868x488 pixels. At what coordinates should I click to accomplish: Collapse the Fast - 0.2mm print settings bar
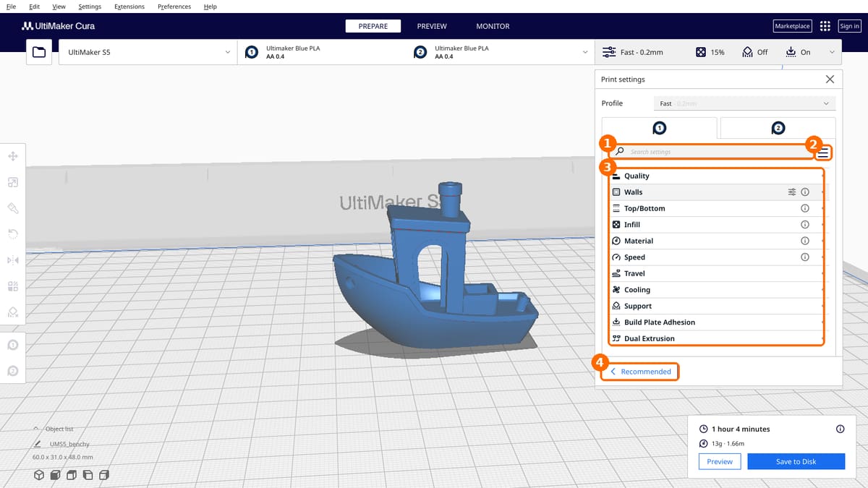[718, 52]
